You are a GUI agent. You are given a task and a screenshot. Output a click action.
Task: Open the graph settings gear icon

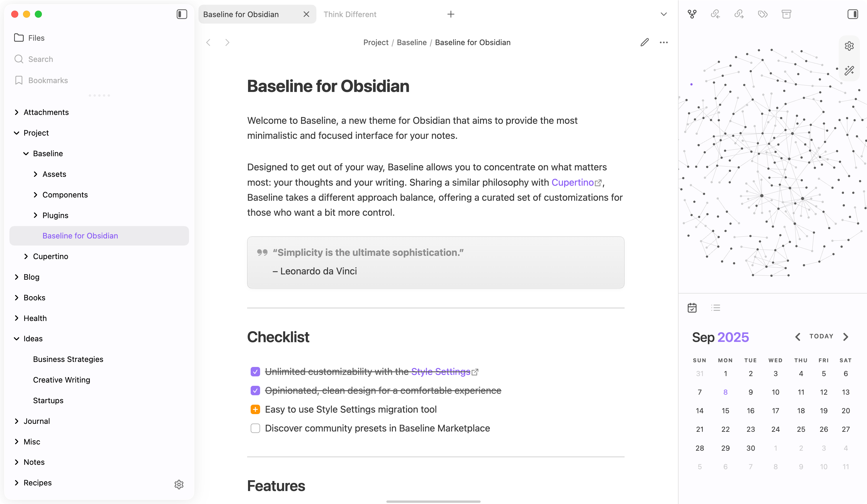(849, 46)
